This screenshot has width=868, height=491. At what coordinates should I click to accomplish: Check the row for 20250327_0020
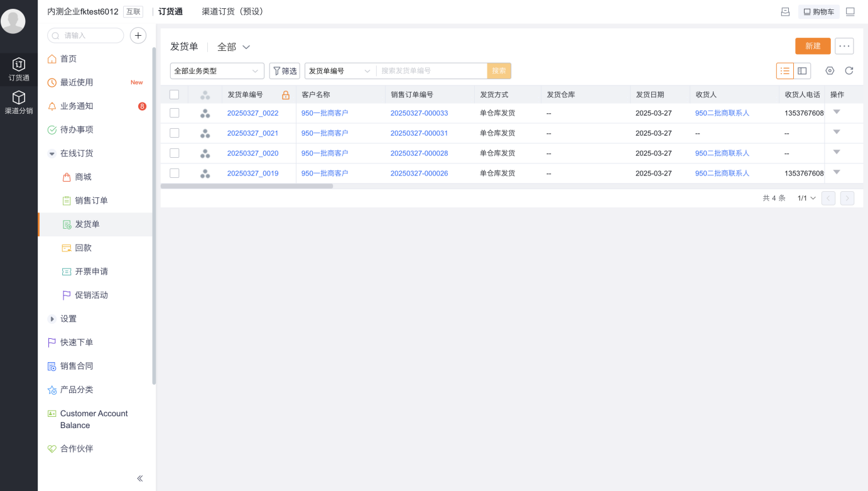tap(175, 153)
